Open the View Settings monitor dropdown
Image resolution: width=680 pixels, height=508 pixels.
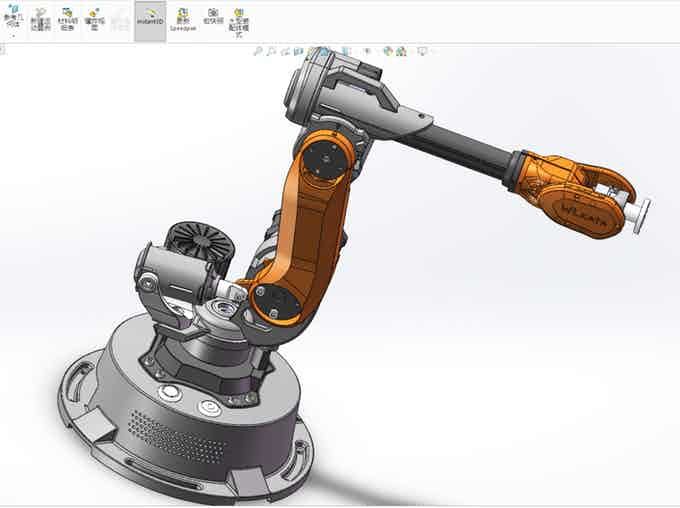pos(422,51)
